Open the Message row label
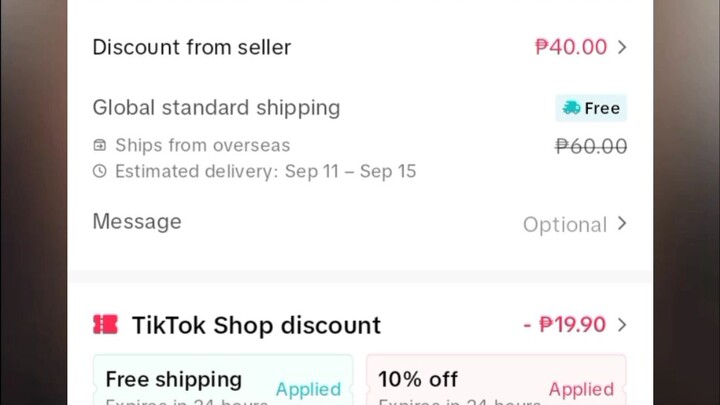This screenshot has height=405, width=720. 137,222
